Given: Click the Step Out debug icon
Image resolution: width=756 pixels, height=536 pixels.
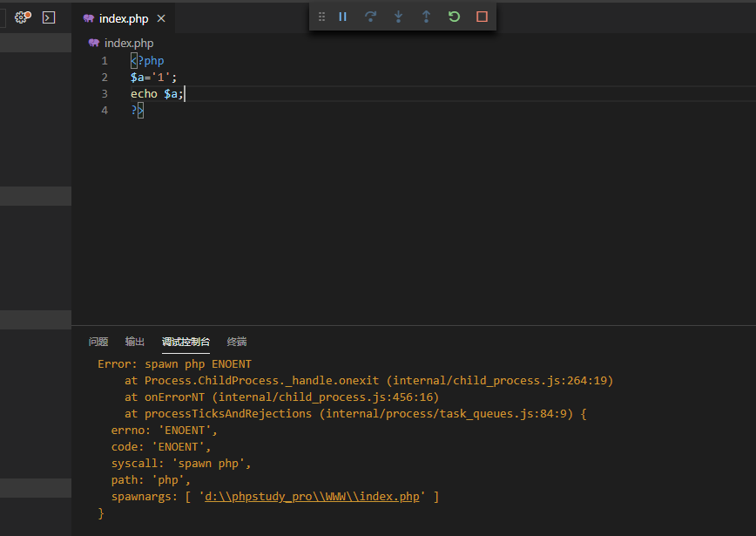Looking at the screenshot, I should pyautogui.click(x=426, y=17).
